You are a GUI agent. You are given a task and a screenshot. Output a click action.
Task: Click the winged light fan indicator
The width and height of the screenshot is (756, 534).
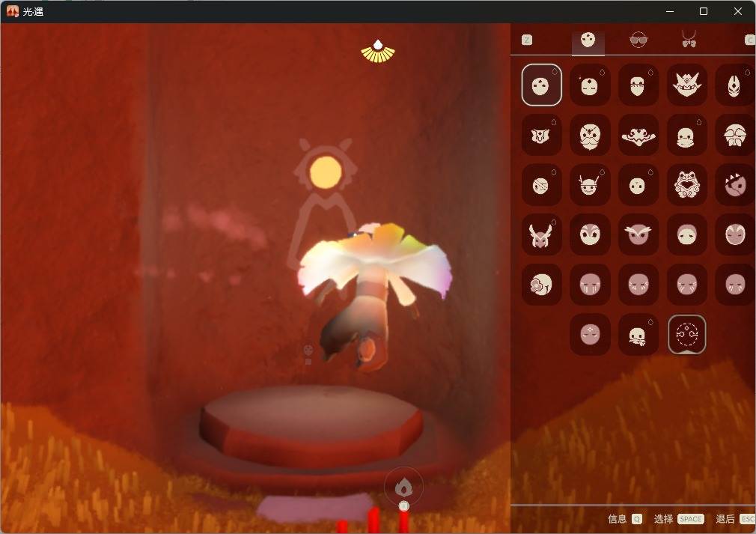tap(378, 52)
